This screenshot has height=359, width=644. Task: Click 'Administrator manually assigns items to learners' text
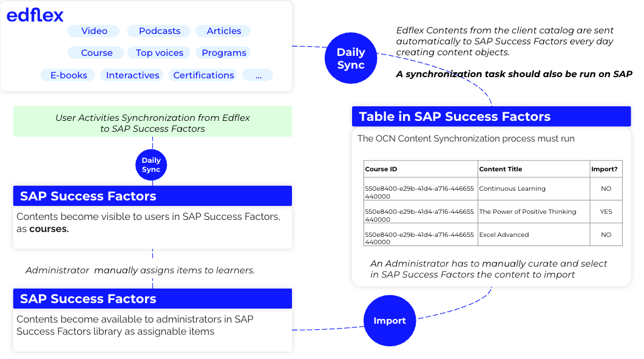tap(140, 270)
